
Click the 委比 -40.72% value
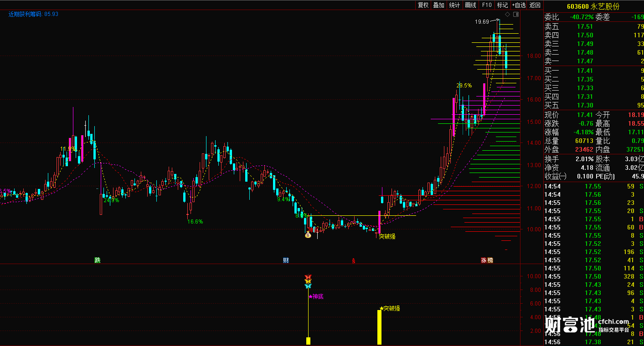pos(581,17)
